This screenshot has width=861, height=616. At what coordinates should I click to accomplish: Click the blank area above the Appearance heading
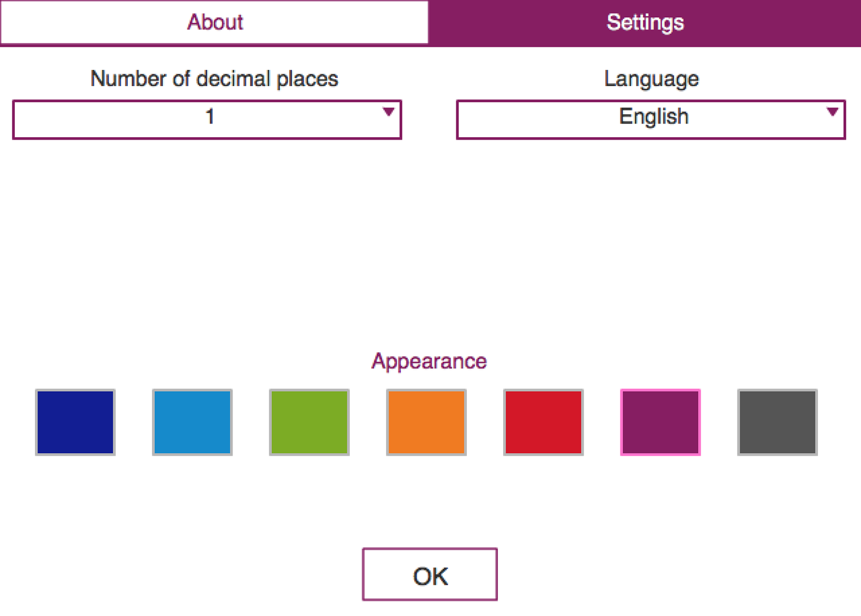point(429,246)
